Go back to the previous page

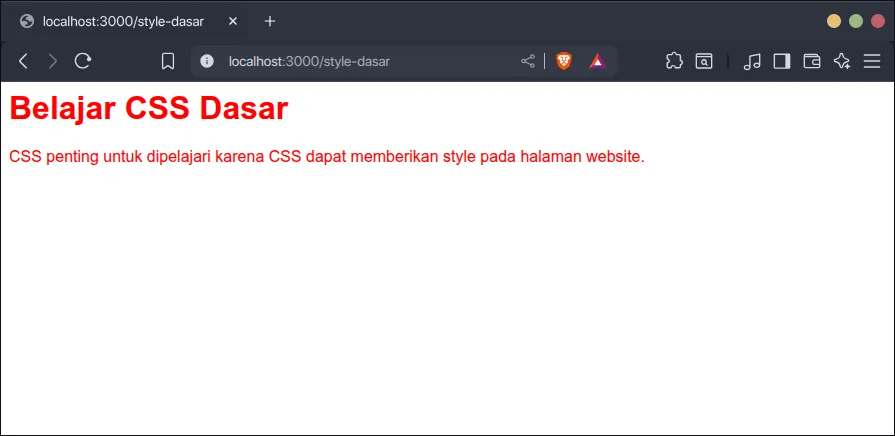[23, 61]
